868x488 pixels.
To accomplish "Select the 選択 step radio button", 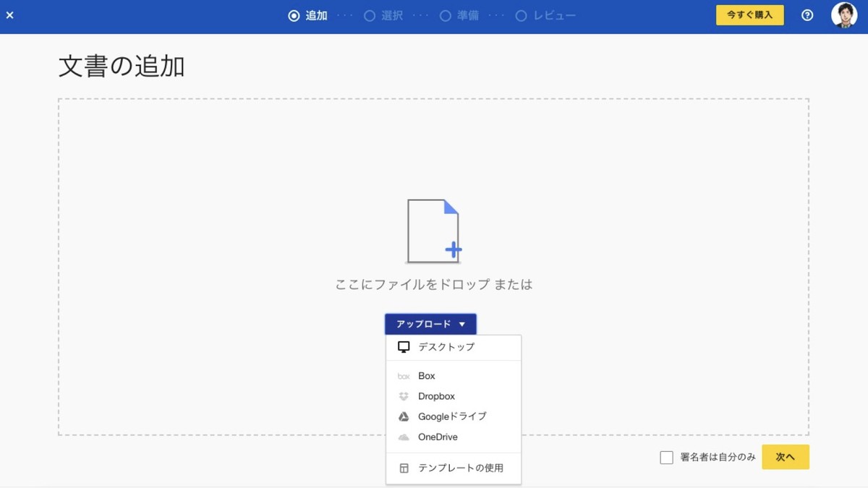I will coord(370,16).
